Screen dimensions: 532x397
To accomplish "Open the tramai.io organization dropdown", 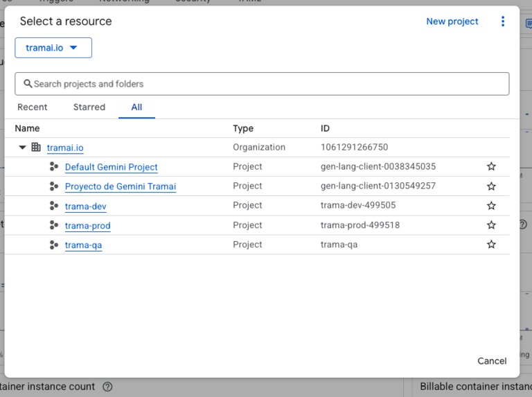I will (53, 48).
